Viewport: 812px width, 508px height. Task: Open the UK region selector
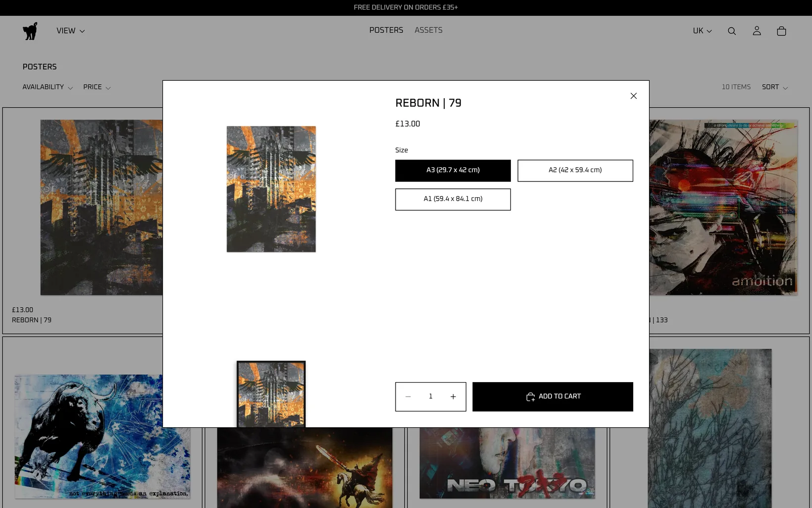[x=702, y=31]
